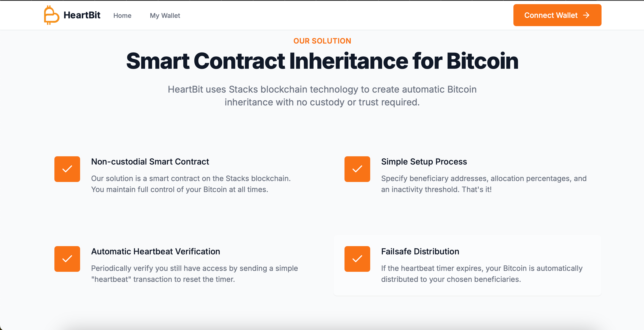Click the beneficiary addresses description text
Image resolution: width=644 pixels, height=330 pixels.
click(484, 184)
